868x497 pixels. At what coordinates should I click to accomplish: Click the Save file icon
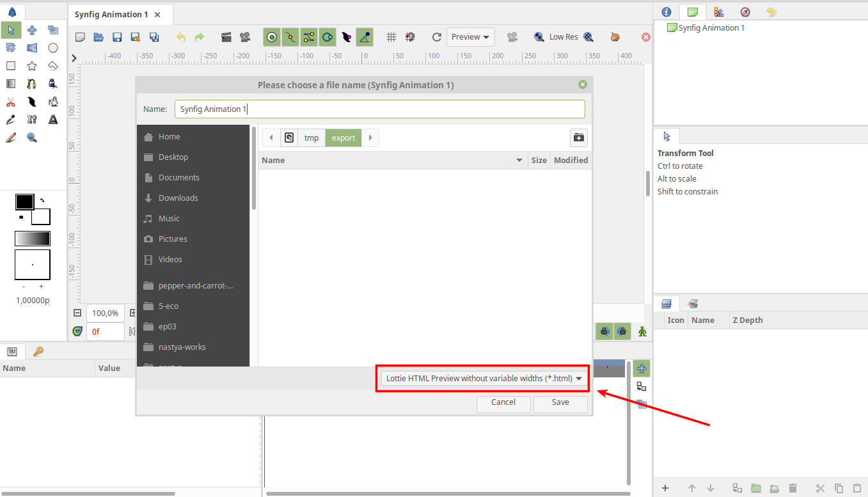click(117, 37)
